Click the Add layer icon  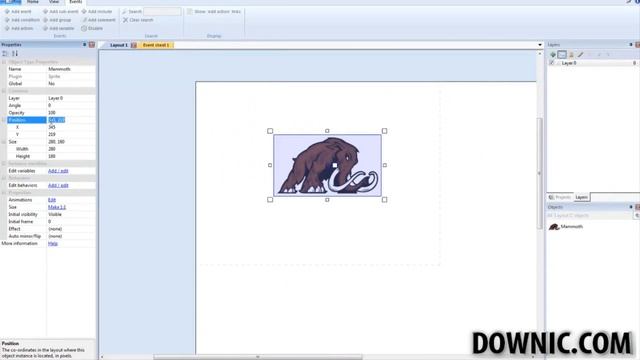coord(553,54)
